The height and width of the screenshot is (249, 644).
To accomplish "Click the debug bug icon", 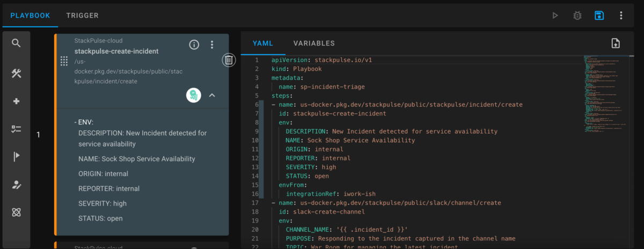I will click(577, 16).
